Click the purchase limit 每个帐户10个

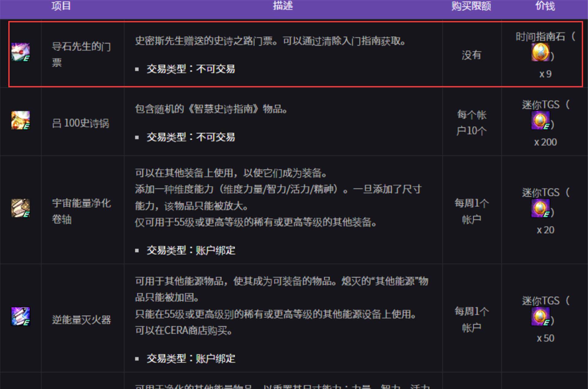tap(472, 123)
